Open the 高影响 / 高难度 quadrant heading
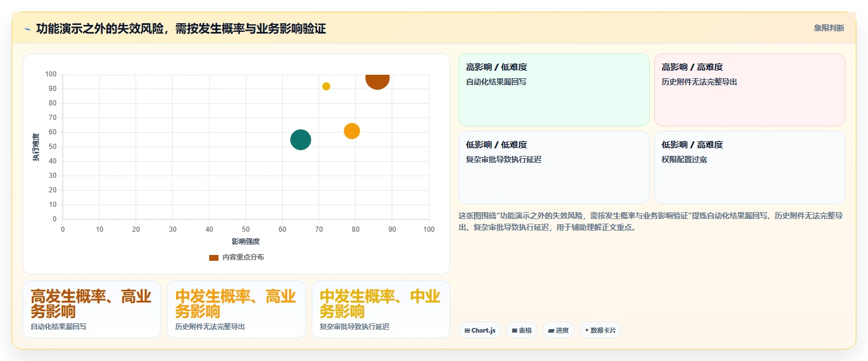 pos(692,67)
